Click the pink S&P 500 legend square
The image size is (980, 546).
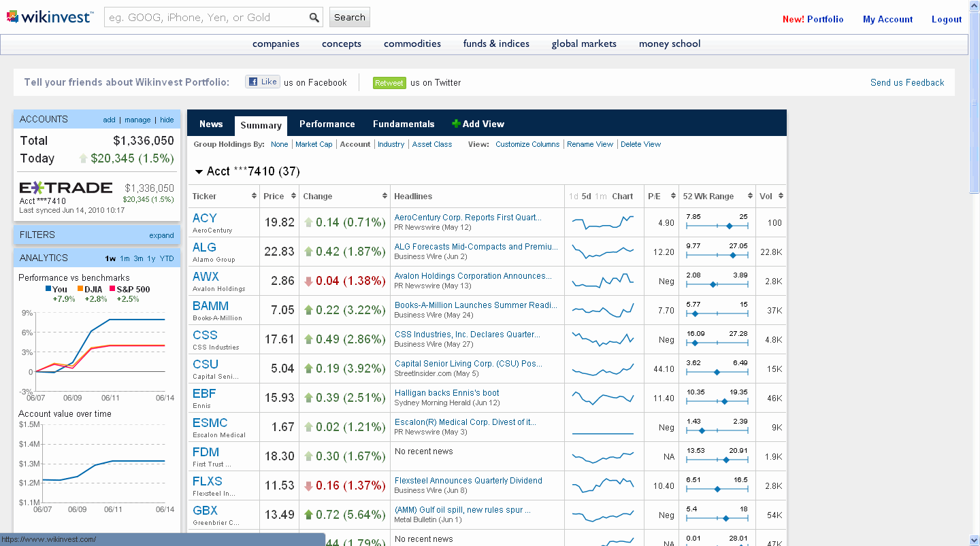coord(112,289)
